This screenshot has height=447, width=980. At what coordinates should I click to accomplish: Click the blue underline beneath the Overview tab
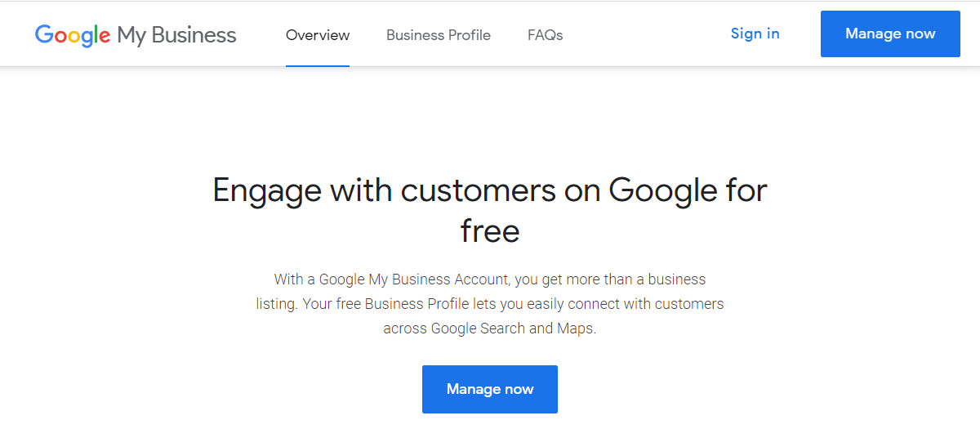[318, 65]
